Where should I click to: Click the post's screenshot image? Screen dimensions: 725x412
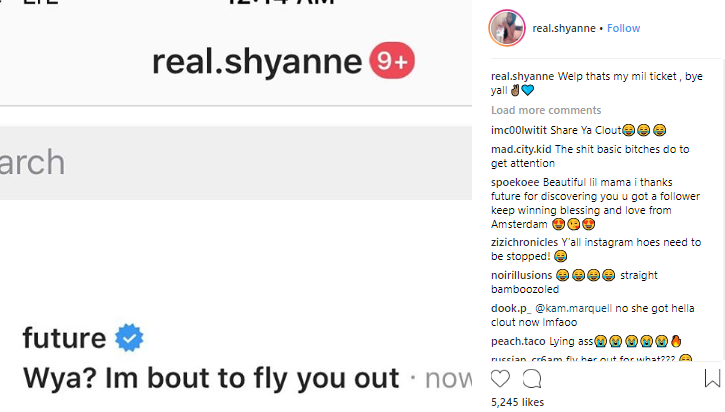tap(236, 206)
